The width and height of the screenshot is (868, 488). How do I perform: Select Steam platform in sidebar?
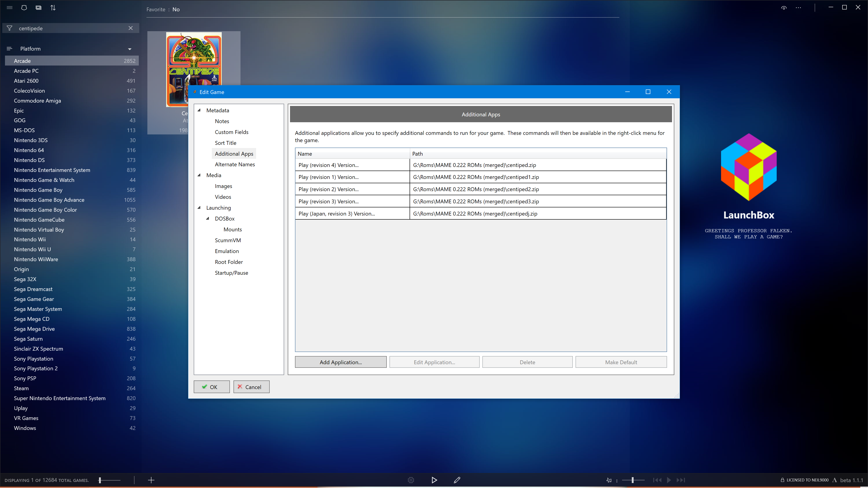click(72, 388)
